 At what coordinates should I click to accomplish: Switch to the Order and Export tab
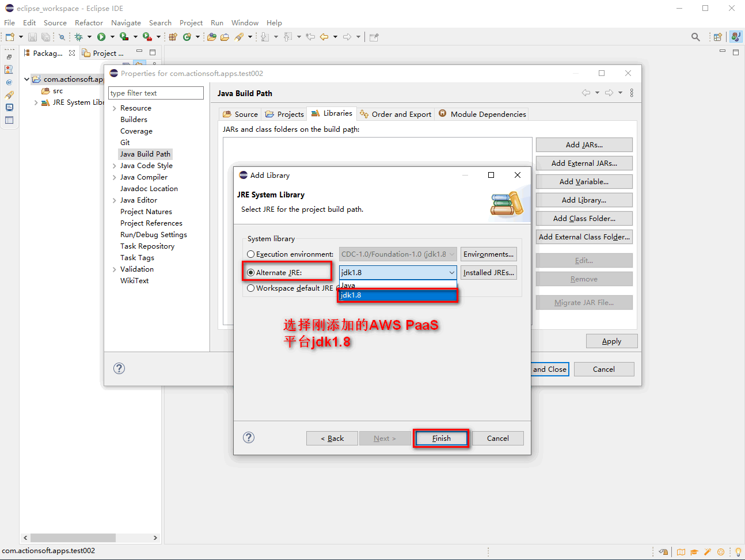(396, 114)
